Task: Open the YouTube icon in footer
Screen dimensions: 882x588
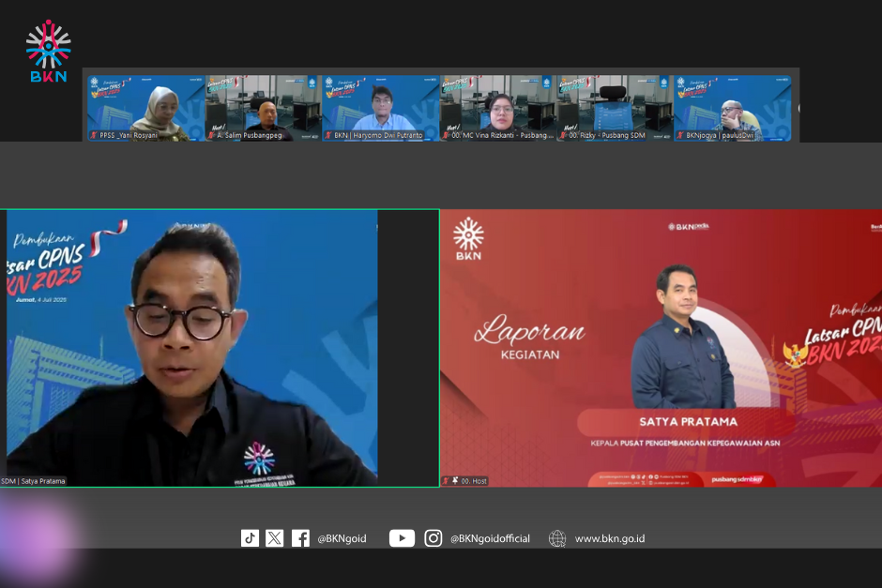Action: tap(402, 538)
